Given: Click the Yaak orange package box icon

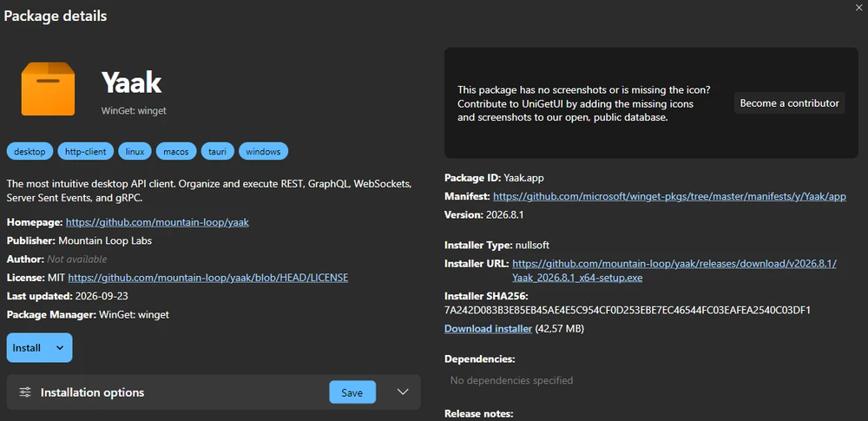Looking at the screenshot, I should 48,89.
